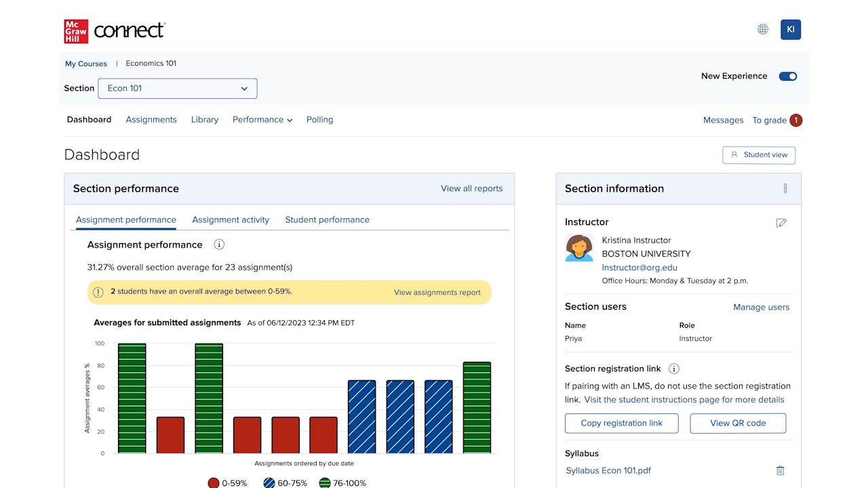
Task: Delete Syllabus Econ 101.pdf with trash icon
Action: [780, 470]
